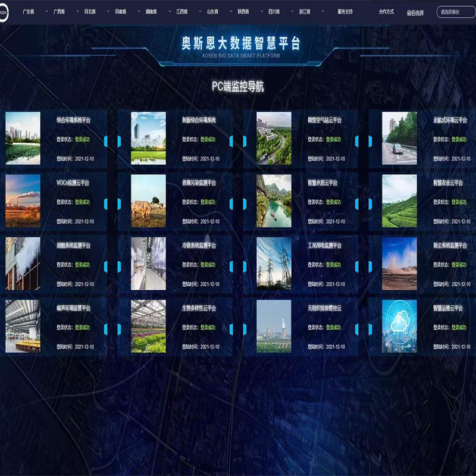Image resolution: width=476 pixels, height=476 pixels.
Task: Select the 湖南省 menu item
Action: point(151,11)
